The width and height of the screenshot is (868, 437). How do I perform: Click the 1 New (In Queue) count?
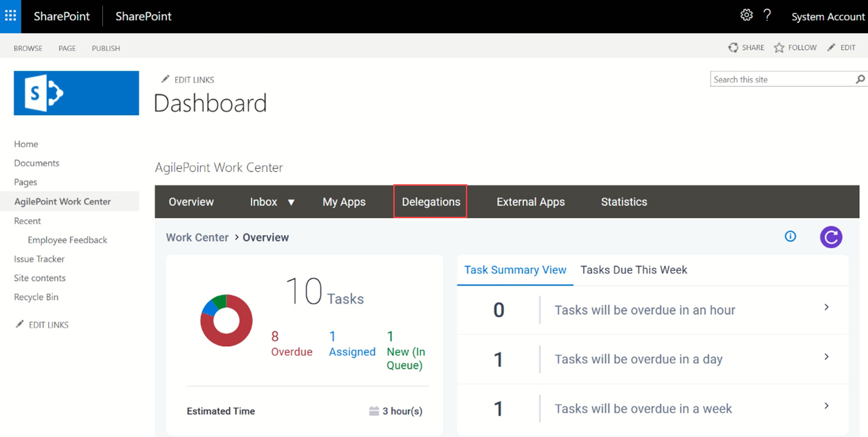click(406, 350)
